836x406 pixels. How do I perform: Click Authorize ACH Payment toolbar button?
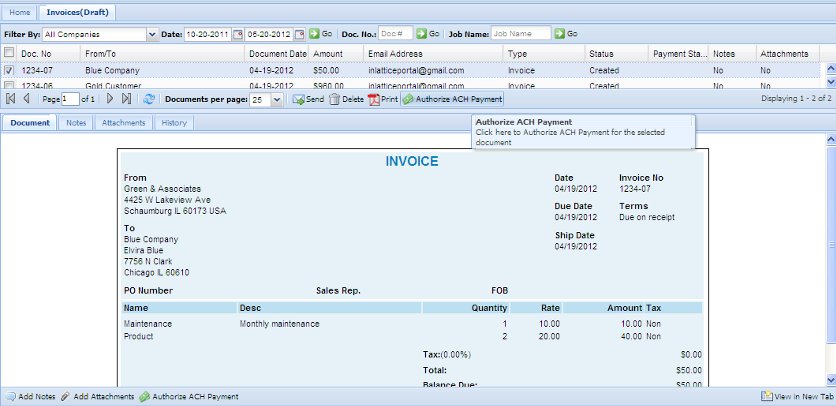point(452,100)
